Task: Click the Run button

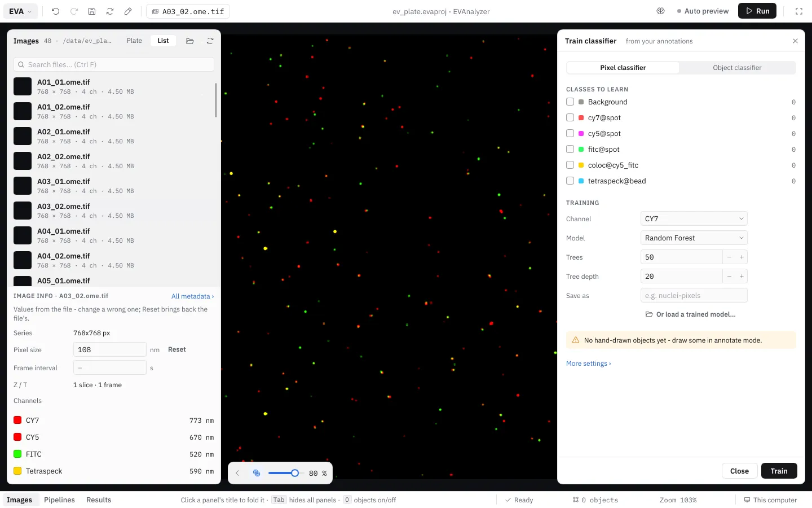Action: (757, 11)
